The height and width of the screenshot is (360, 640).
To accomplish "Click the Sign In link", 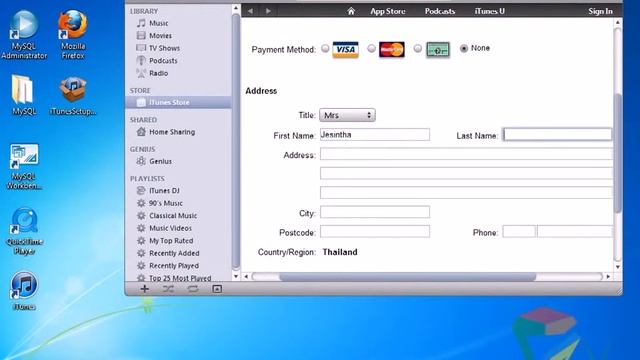I will click(x=600, y=11).
